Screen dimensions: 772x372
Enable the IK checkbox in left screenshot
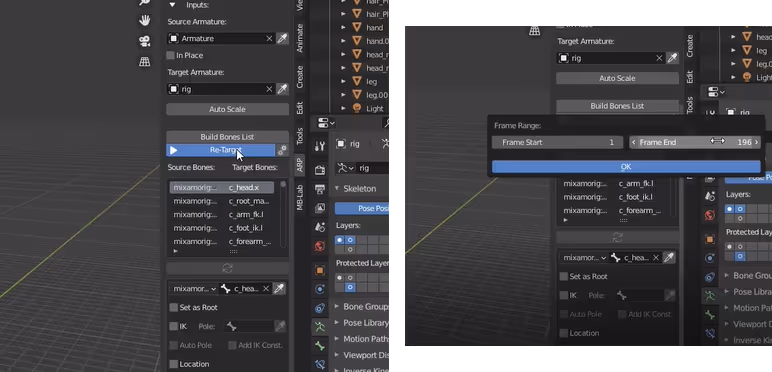tap(173, 326)
